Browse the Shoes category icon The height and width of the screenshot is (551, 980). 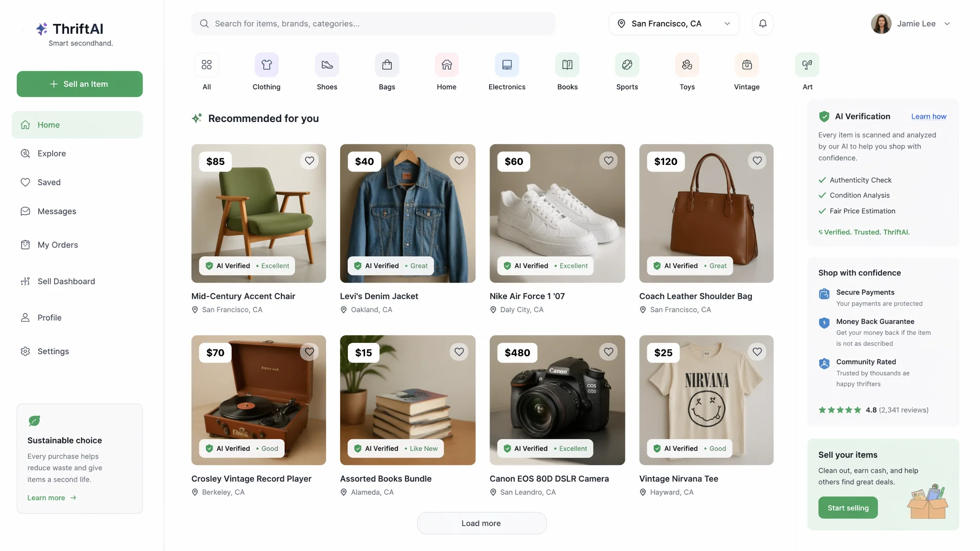point(327,65)
